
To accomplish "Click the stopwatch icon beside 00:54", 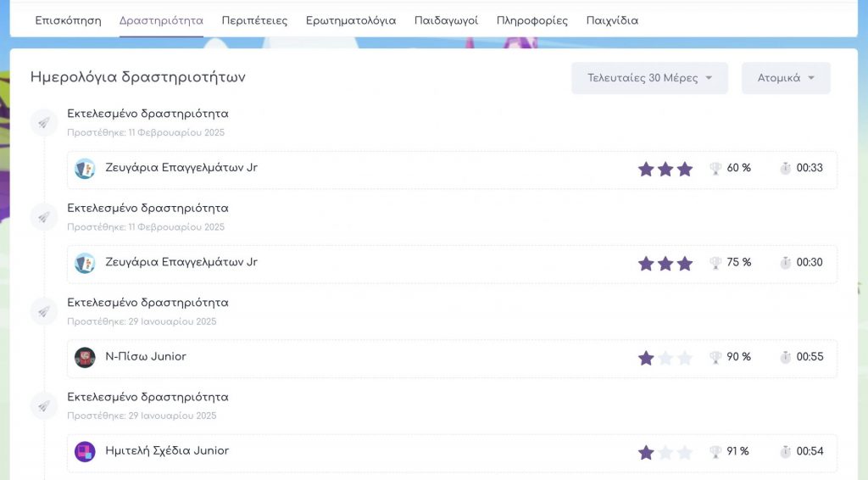I will point(786,451).
